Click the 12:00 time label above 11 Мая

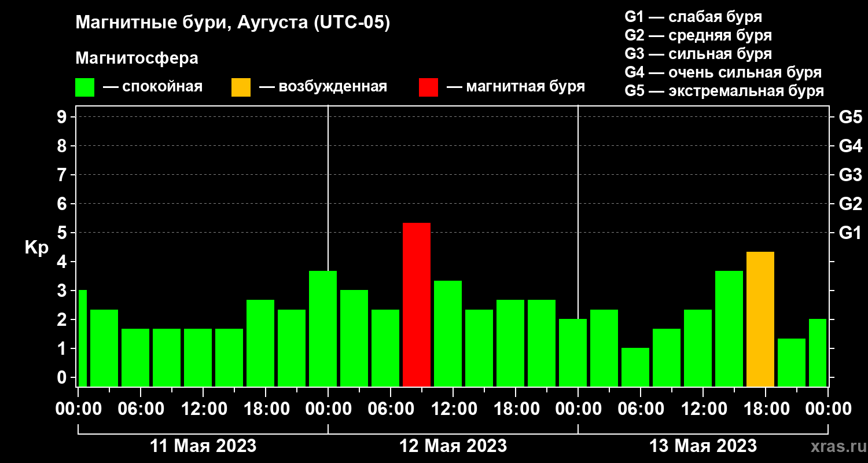coord(203,409)
